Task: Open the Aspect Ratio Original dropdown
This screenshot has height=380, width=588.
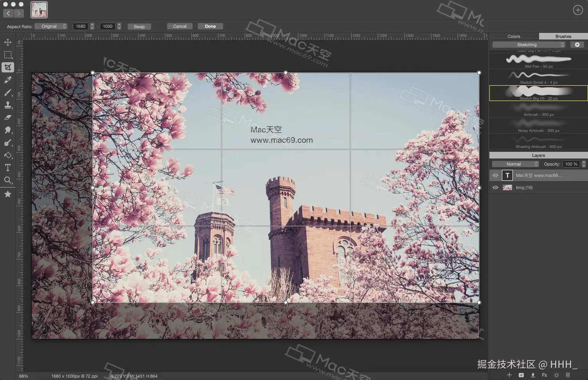Action: (x=51, y=26)
